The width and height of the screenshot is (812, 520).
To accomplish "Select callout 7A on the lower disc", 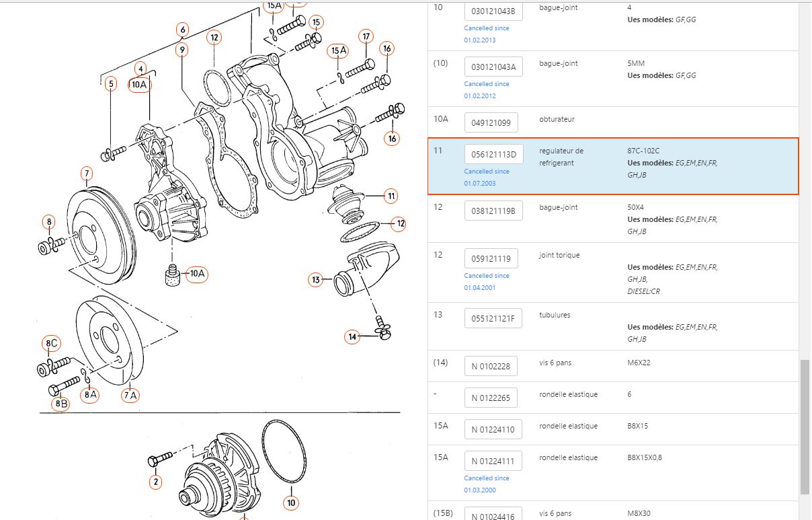I will pyautogui.click(x=130, y=395).
